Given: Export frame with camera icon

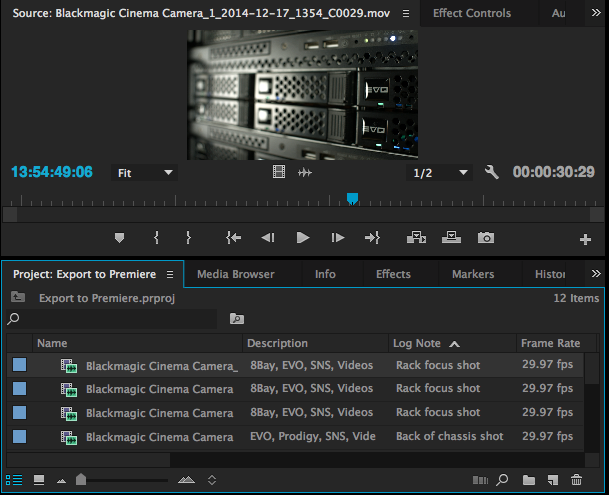Looking at the screenshot, I should point(486,237).
